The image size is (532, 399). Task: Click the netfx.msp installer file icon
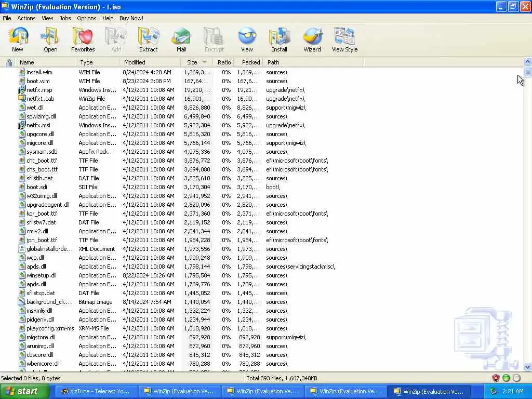click(22, 89)
